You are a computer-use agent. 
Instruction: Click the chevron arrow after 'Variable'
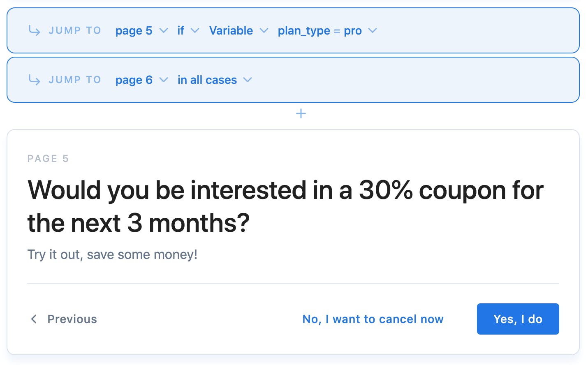264,31
